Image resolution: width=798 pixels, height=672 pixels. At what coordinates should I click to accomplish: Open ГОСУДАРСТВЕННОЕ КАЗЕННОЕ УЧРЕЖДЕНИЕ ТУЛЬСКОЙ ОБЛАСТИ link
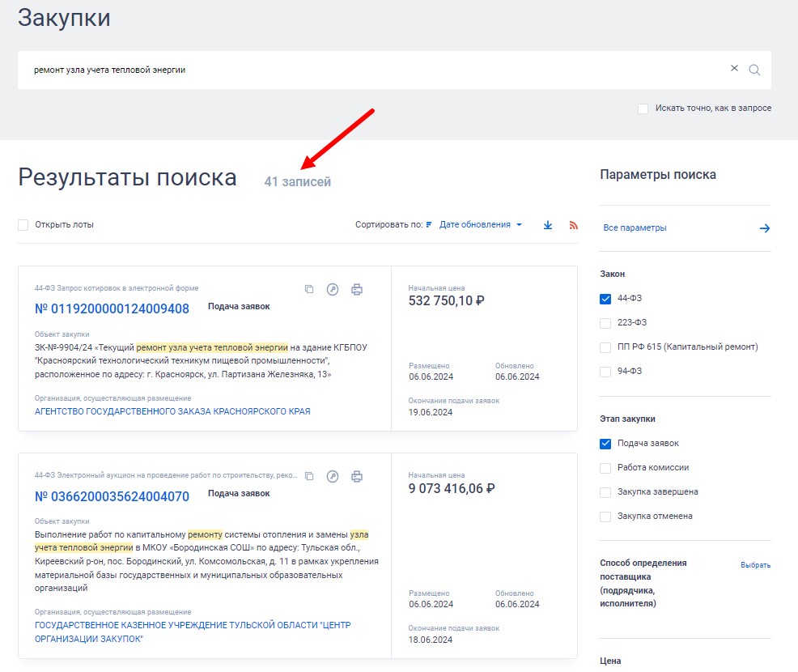(193, 632)
